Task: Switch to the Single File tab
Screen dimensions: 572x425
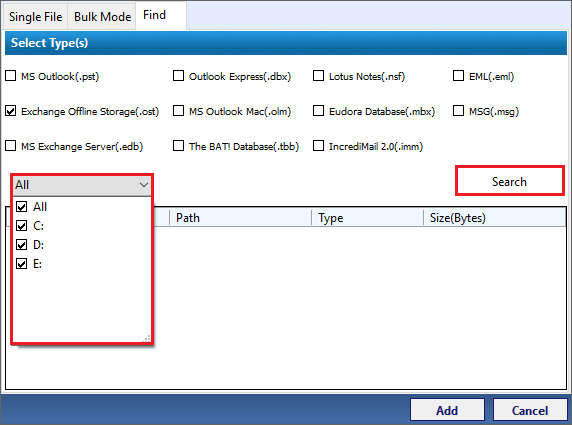Action: point(35,16)
